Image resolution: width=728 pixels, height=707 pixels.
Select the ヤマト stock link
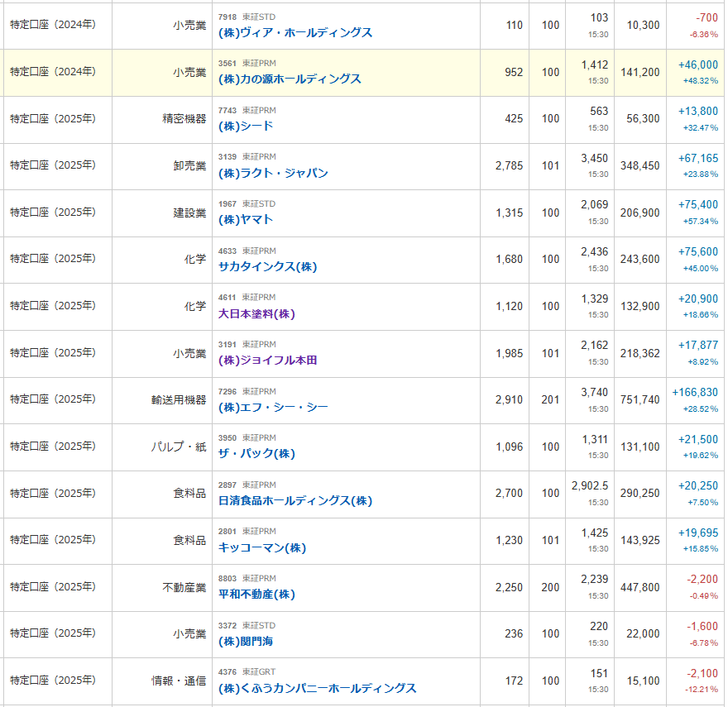coord(246,220)
